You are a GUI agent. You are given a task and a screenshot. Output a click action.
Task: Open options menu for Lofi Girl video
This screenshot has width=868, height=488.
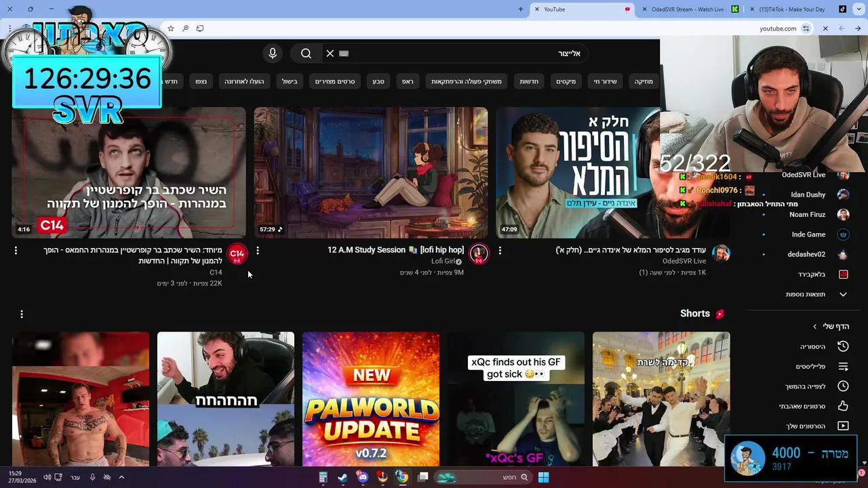point(258,251)
